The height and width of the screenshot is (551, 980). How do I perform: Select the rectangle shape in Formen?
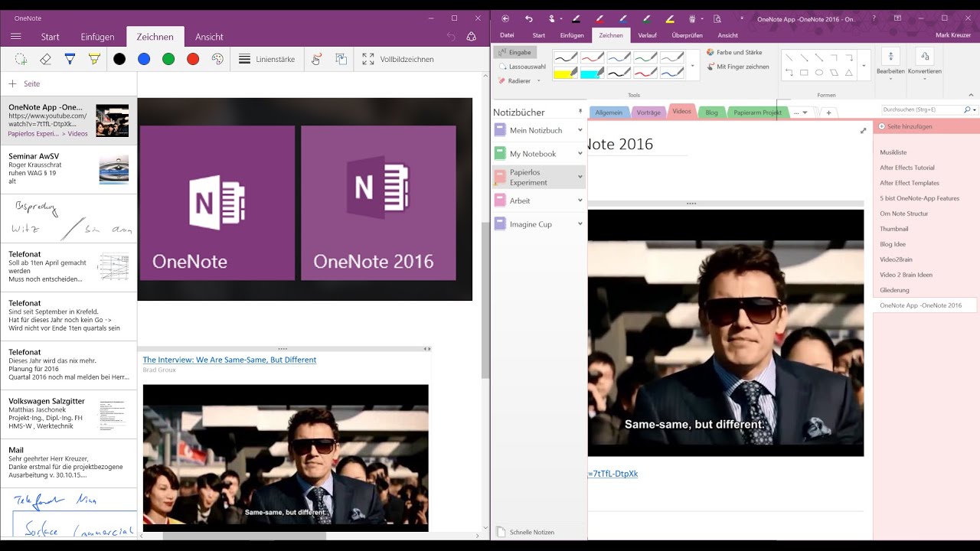pyautogui.click(x=804, y=73)
